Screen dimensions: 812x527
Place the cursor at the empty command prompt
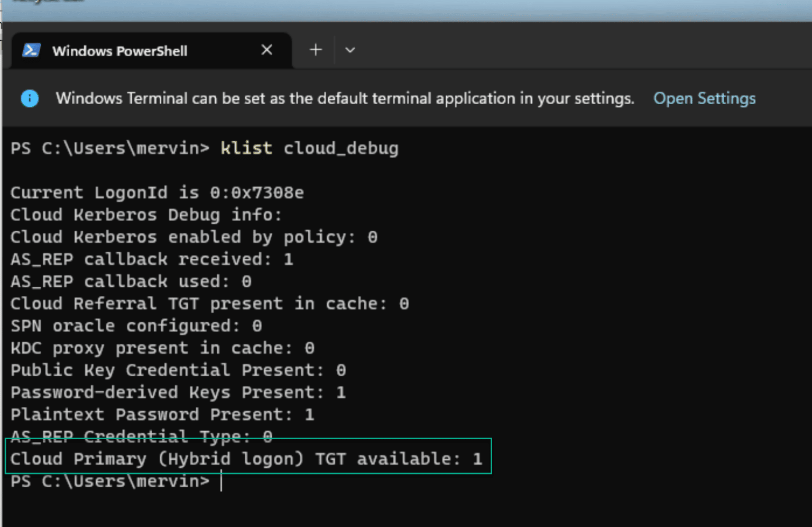pos(221,481)
